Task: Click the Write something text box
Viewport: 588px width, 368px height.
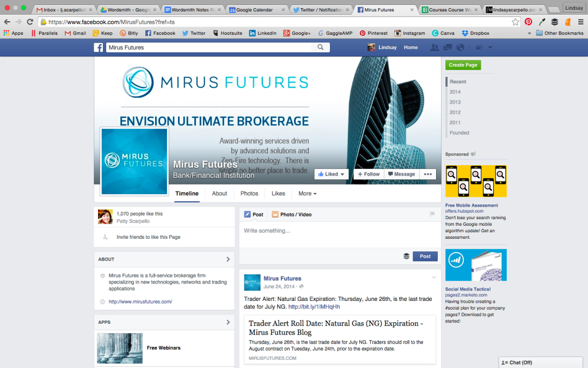Action: coord(340,234)
